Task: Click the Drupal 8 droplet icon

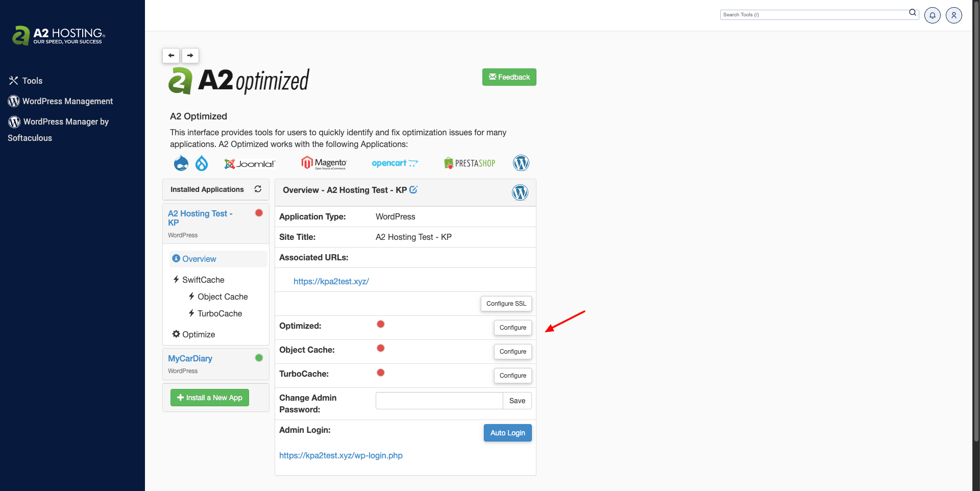Action: point(202,163)
